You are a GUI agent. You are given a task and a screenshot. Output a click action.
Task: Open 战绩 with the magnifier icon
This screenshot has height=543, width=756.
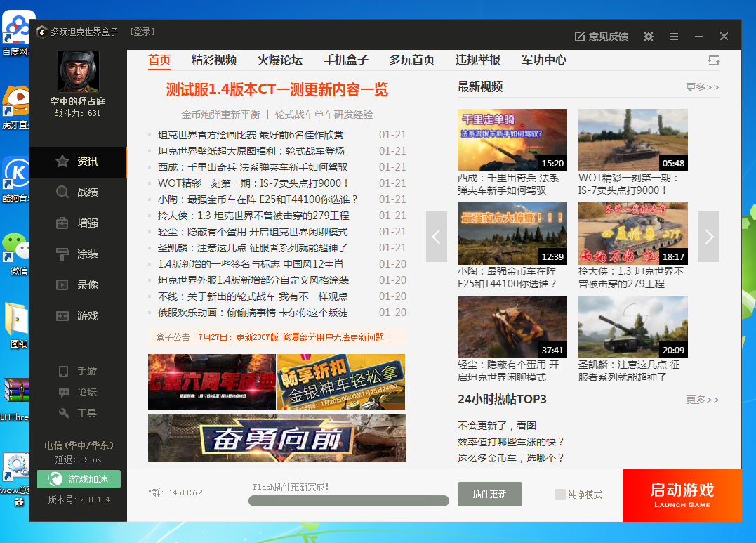click(63, 192)
